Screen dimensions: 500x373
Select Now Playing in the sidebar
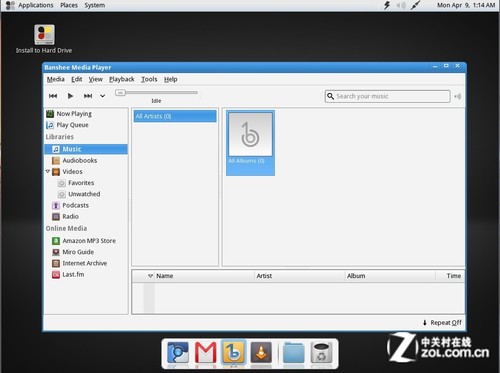tap(86, 114)
